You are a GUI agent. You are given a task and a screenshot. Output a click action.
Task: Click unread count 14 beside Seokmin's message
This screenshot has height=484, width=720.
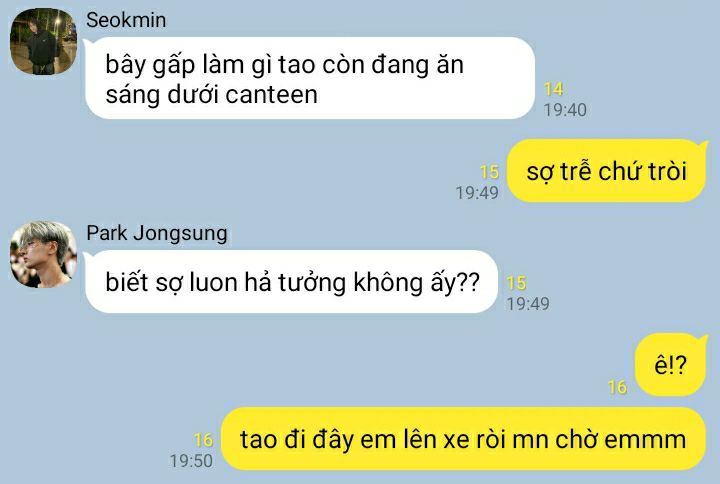[553, 89]
